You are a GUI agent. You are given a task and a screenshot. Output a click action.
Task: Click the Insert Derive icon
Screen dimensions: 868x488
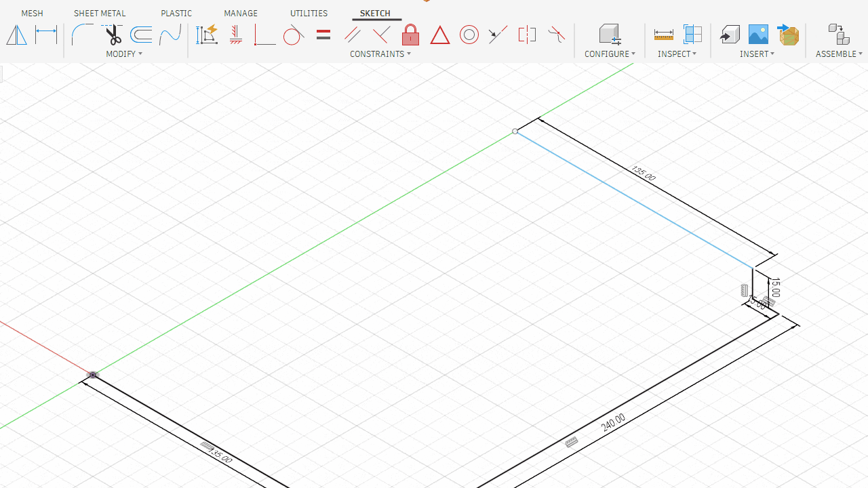730,35
